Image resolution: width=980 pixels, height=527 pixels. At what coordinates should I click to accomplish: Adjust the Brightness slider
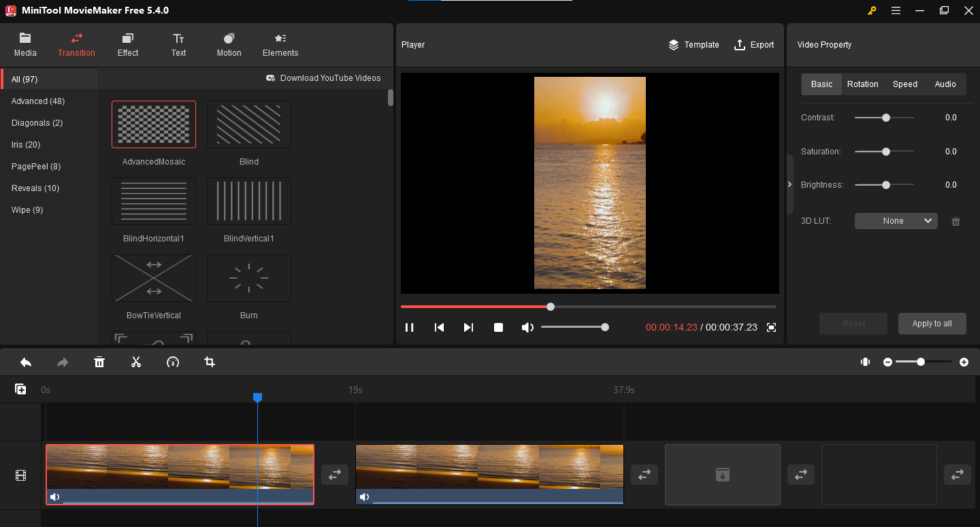[x=884, y=185]
